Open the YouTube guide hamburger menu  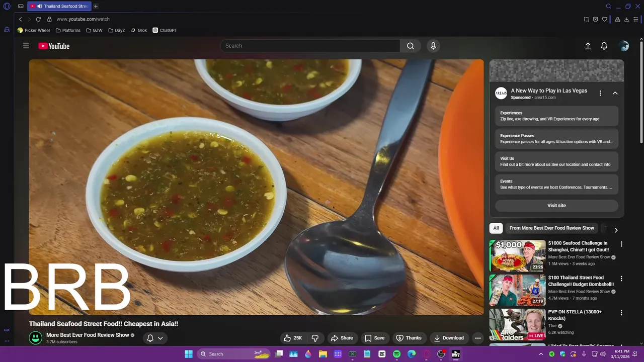click(x=26, y=46)
